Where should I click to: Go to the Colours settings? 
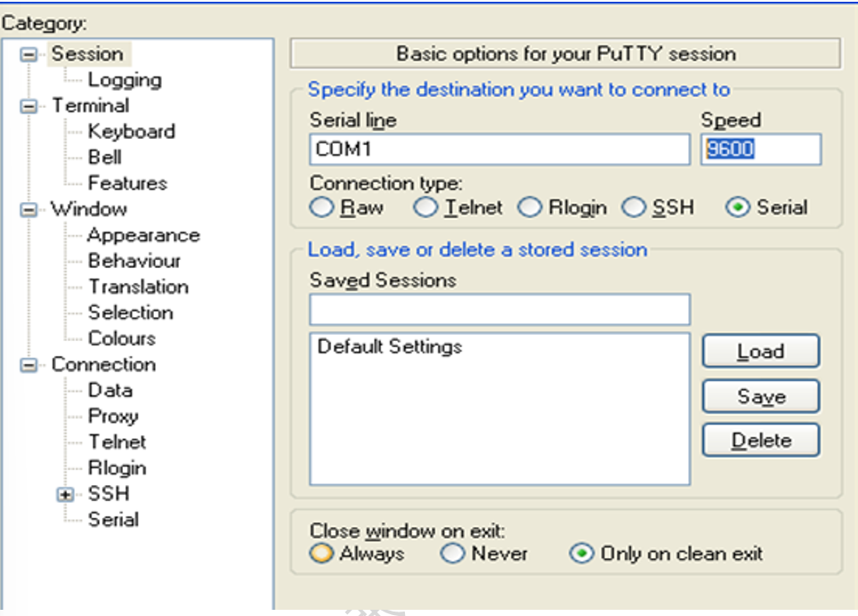coord(121,338)
